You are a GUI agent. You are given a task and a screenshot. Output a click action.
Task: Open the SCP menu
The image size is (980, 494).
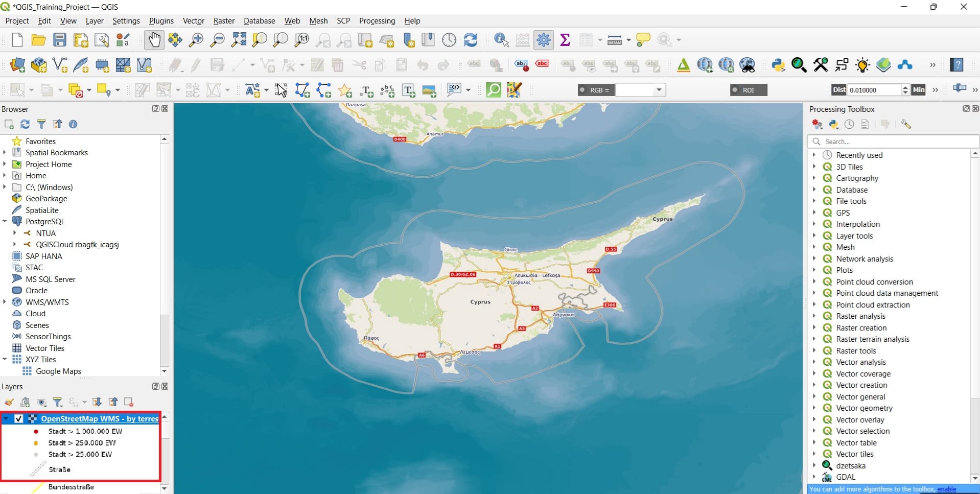point(343,21)
